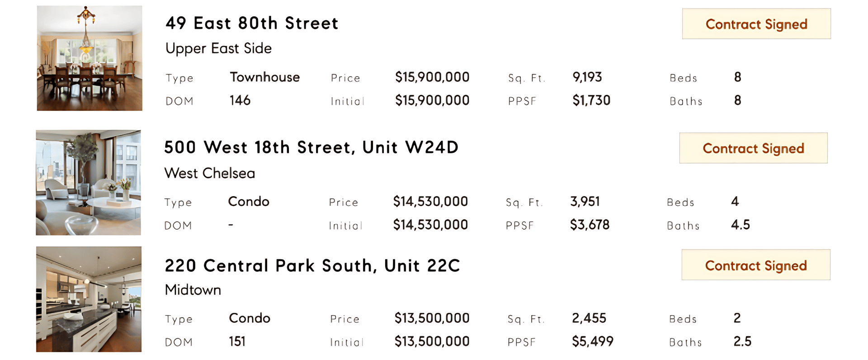
Task: Click the $15,900,000 price of the townhouse
Action: coord(432,77)
